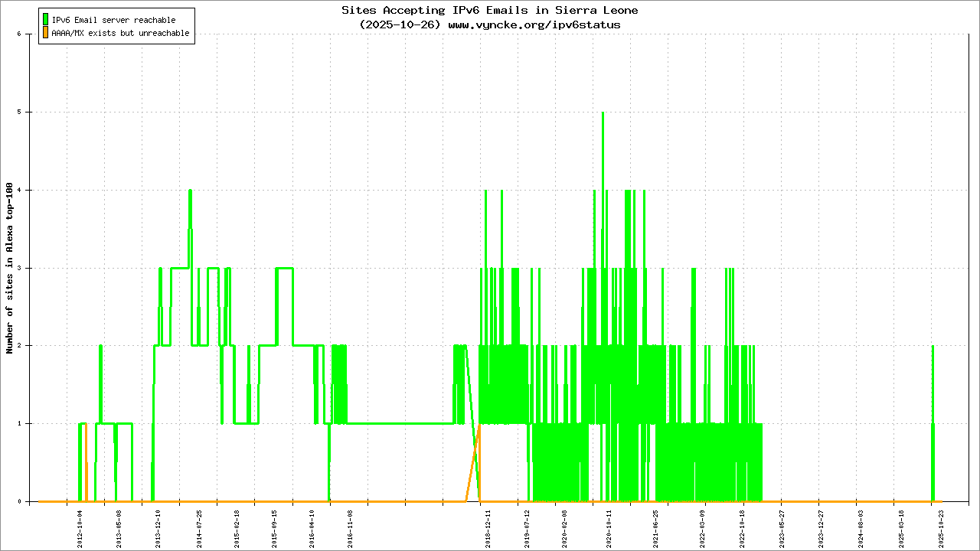The height and width of the screenshot is (551, 980).
Task: Click the 2012-10-04 date label on x-axis
Action: 80,527
